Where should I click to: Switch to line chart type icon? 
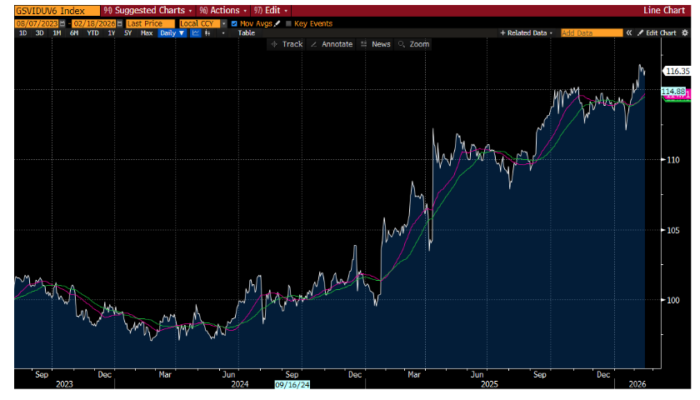(194, 33)
